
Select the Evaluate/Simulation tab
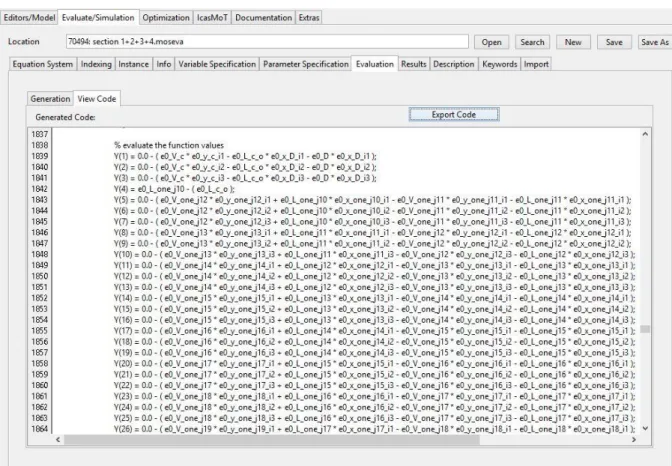coord(98,18)
